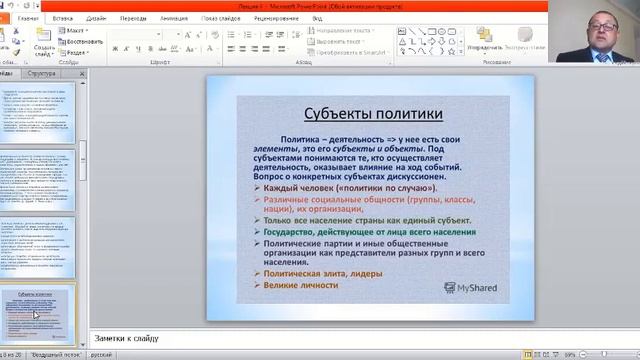Close the slides thumbnail pane

82,74
